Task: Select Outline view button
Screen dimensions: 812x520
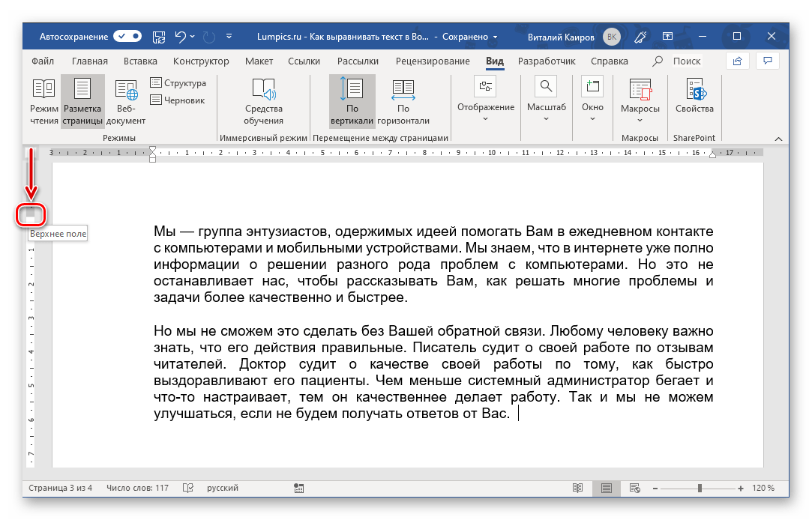Action: pyautogui.click(x=178, y=83)
